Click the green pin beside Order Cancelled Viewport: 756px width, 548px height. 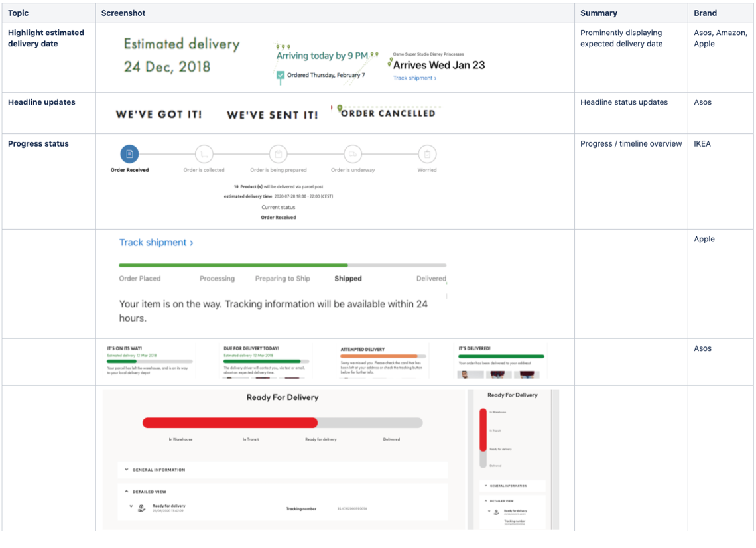click(340, 109)
